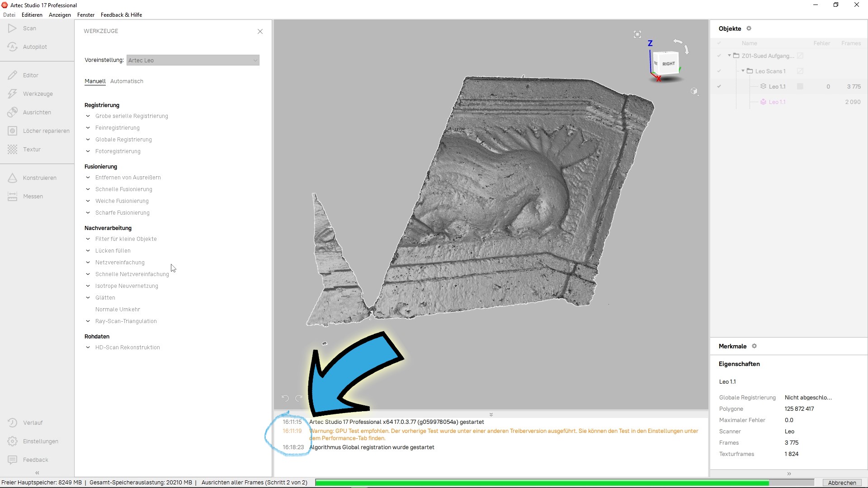Open the Editor tool icon

12,75
